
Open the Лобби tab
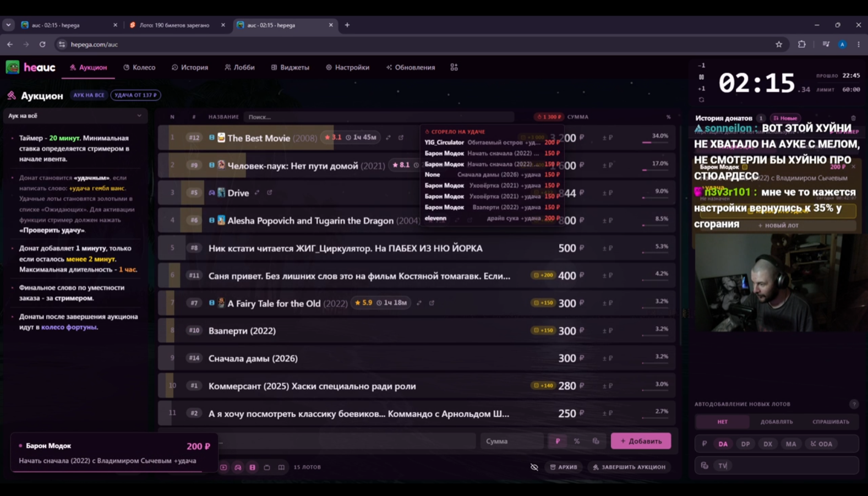(239, 67)
